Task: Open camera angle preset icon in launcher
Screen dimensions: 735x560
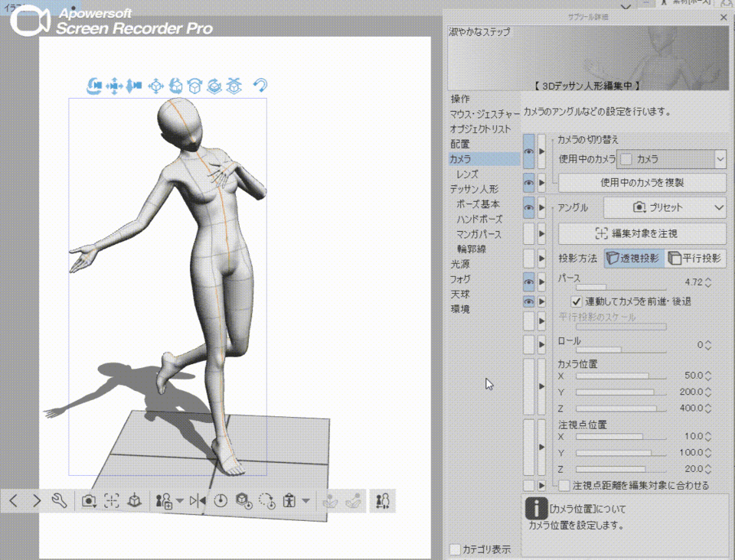Action: (x=89, y=501)
